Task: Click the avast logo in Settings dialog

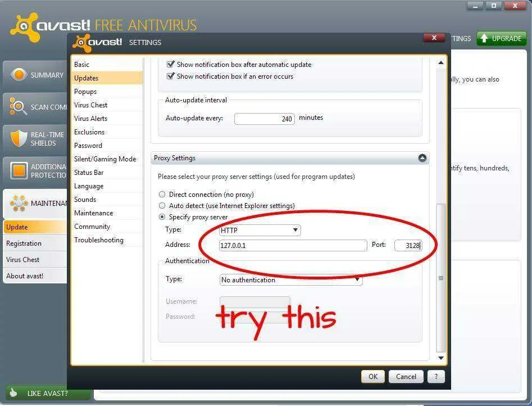Action: point(98,42)
